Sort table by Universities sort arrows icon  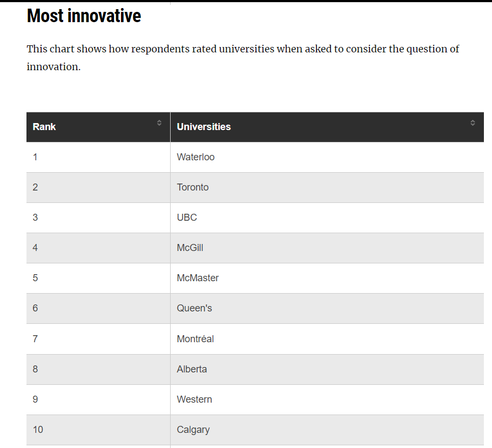pyautogui.click(x=473, y=123)
